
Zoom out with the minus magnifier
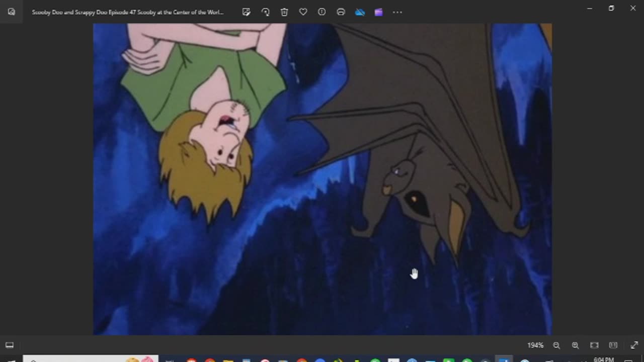[x=556, y=345]
